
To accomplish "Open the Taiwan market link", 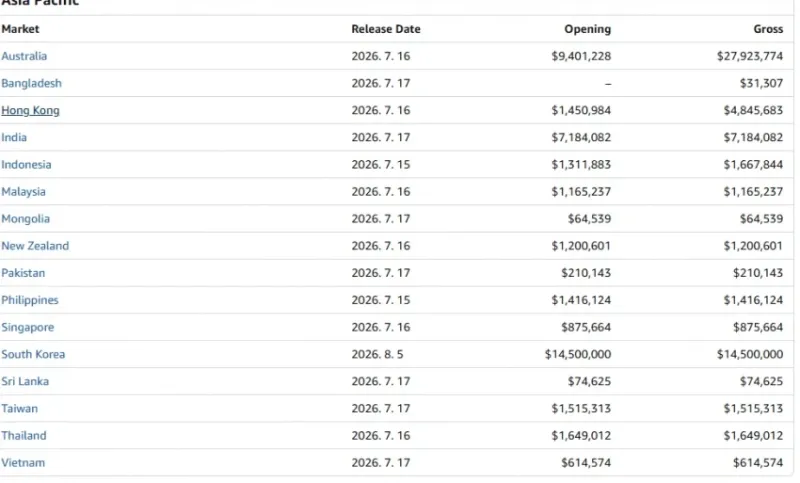I will coord(19,408).
